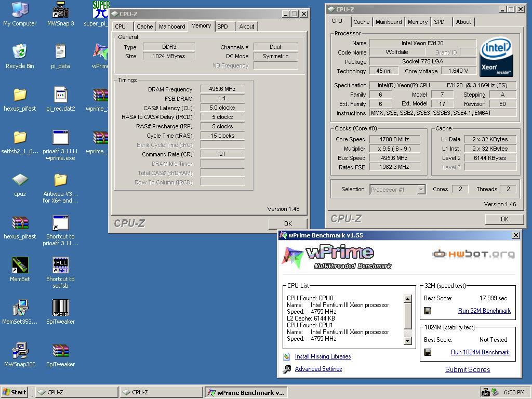This screenshot has width=532, height=399.
Task: Click the Install Missing Libraries icon
Action: coord(287,356)
